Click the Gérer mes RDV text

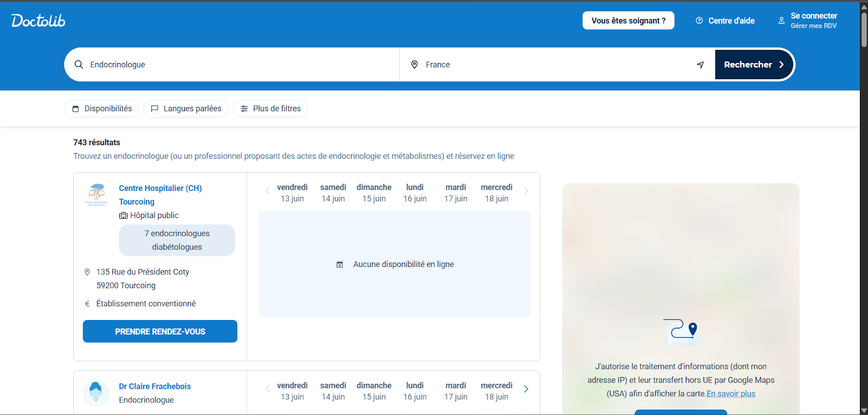tap(814, 25)
